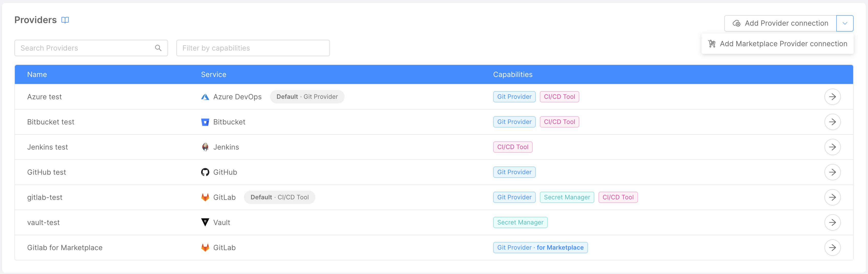The image size is (868, 274).
Task: Open Azure test details via its arrow button
Action: coord(833,96)
